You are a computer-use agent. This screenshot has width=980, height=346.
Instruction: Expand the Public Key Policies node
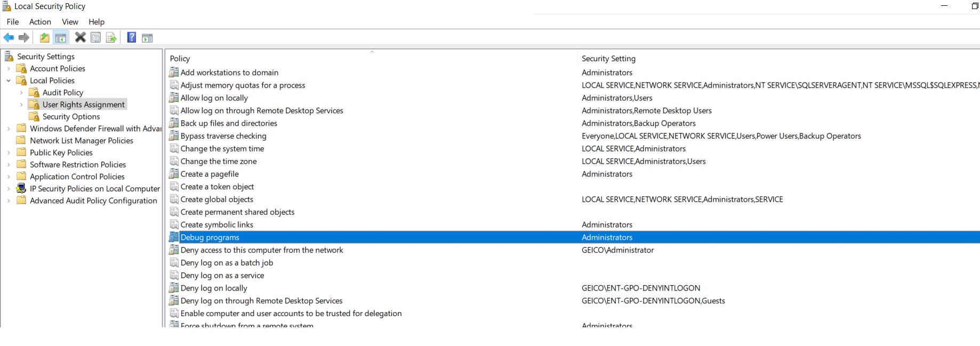pyautogui.click(x=9, y=153)
